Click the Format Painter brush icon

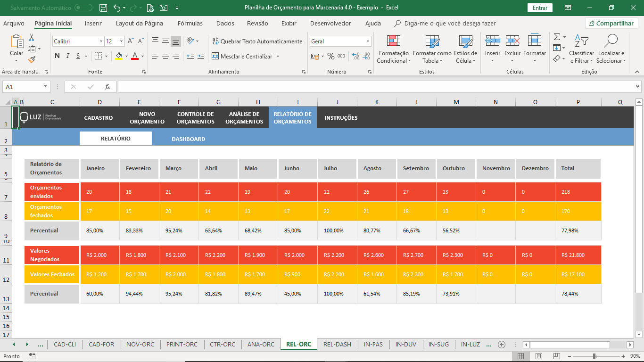[x=32, y=60]
